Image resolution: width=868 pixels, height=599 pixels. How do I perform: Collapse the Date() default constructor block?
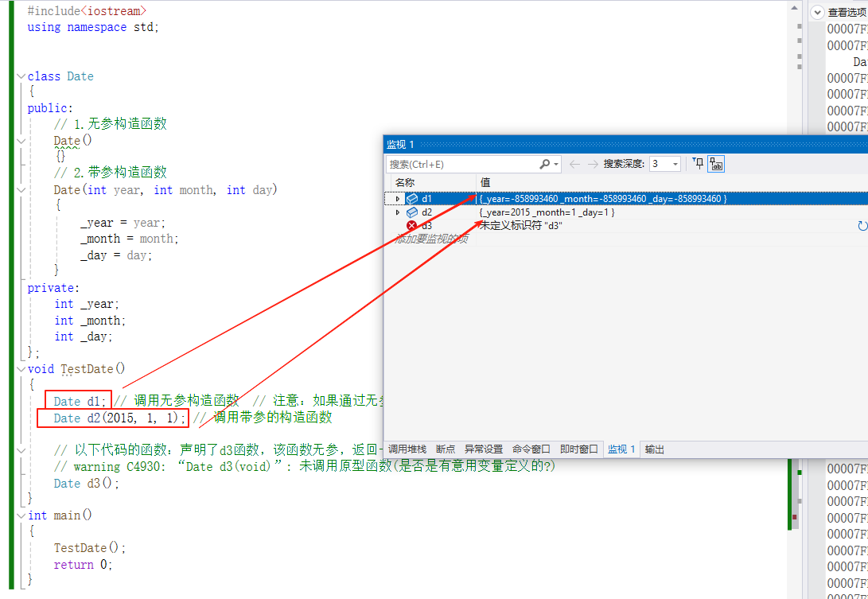(21, 141)
